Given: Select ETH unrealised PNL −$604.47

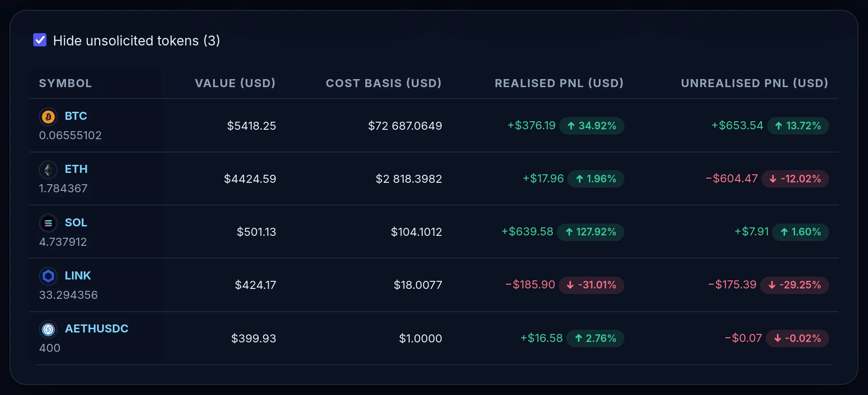Looking at the screenshot, I should pos(732,179).
